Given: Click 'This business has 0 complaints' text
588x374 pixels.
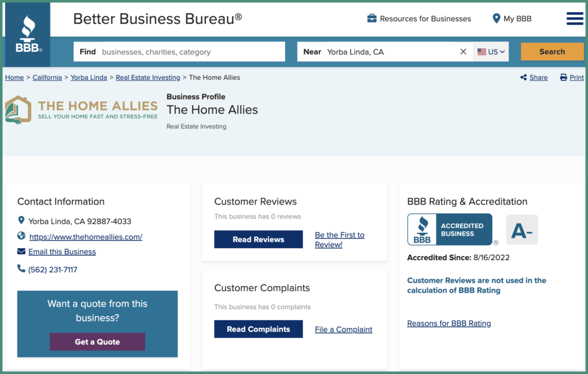Looking at the screenshot, I should tap(262, 307).
